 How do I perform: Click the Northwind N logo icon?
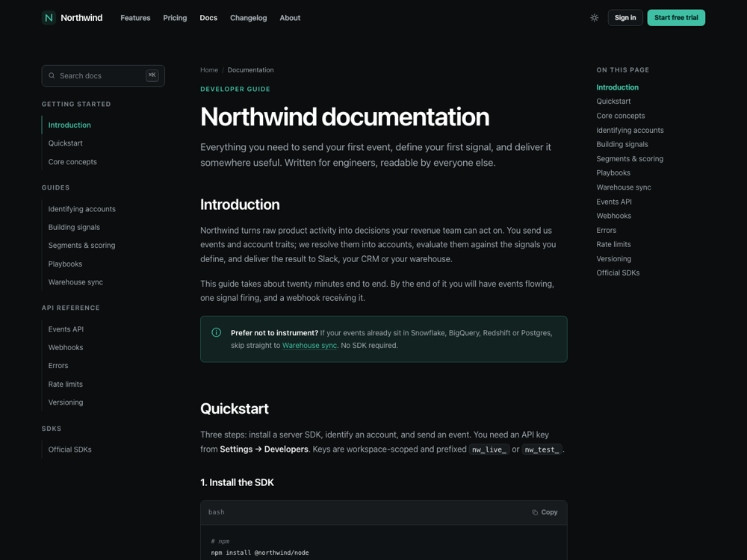click(49, 18)
